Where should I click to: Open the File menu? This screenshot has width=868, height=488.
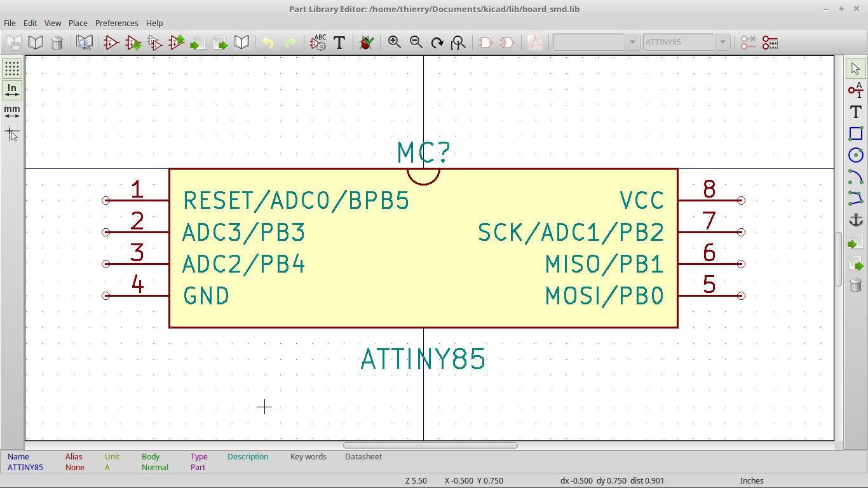10,23
